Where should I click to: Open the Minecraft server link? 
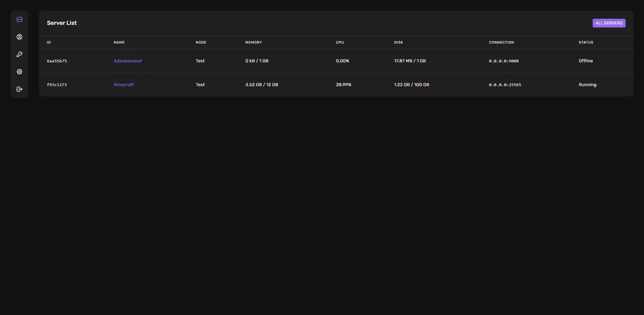click(x=123, y=85)
